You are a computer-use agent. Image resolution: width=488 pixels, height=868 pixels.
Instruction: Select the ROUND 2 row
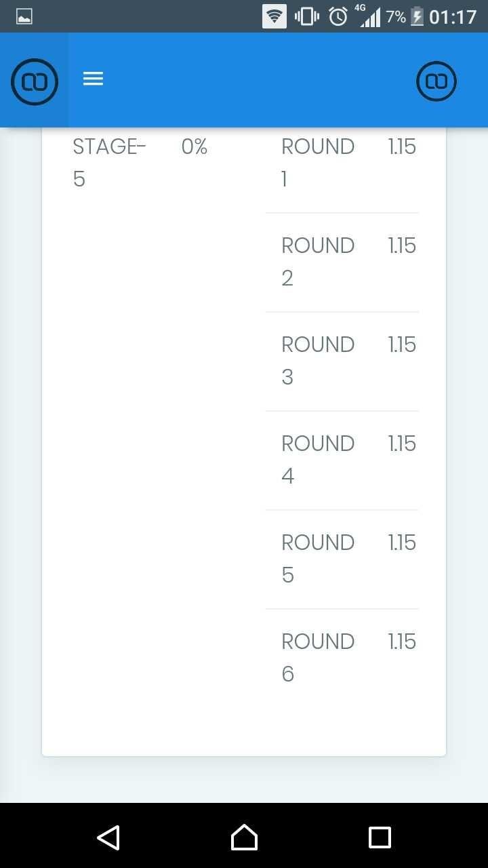click(x=342, y=262)
